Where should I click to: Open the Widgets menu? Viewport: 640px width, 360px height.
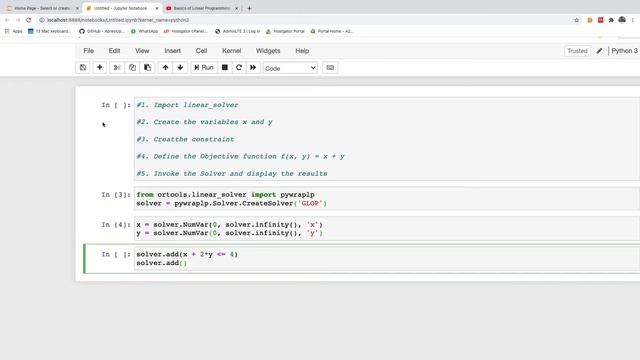pos(268,51)
